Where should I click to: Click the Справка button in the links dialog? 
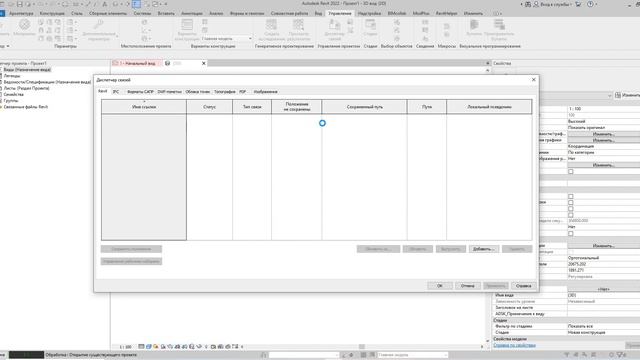[x=523, y=286]
